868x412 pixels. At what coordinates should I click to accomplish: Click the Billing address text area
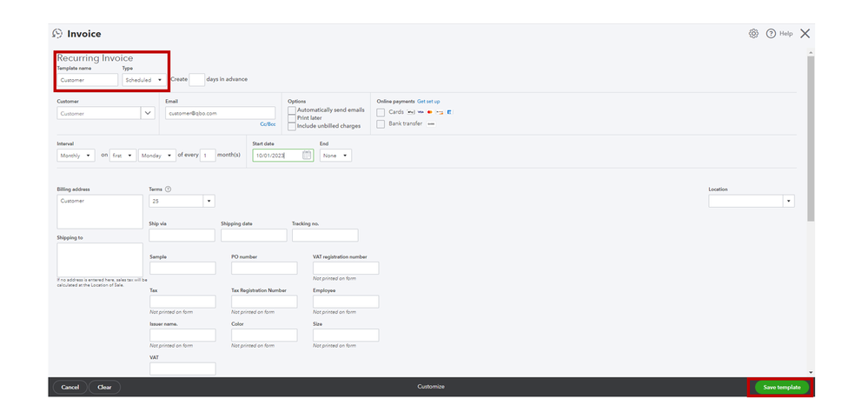(x=100, y=211)
